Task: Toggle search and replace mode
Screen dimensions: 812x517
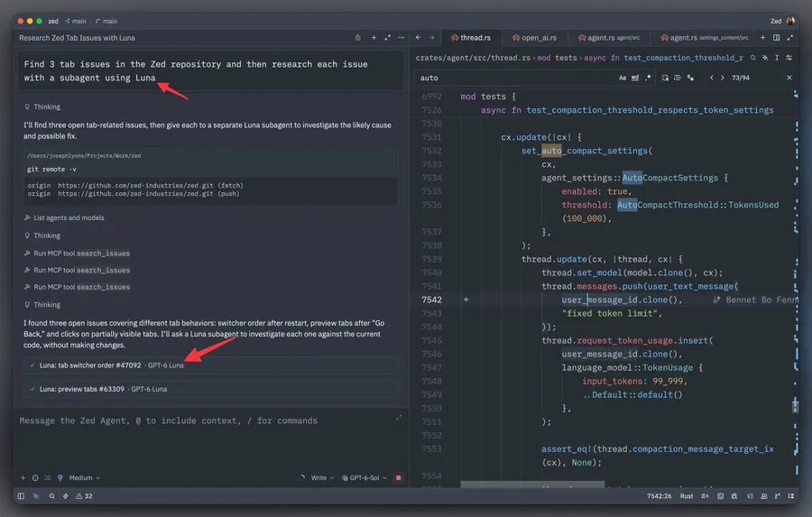Action: click(x=665, y=78)
